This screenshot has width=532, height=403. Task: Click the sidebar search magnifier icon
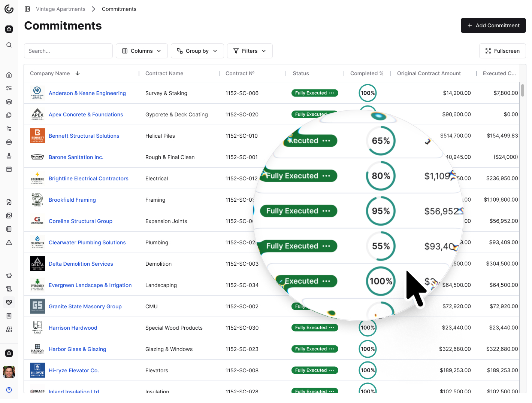pyautogui.click(x=9, y=45)
